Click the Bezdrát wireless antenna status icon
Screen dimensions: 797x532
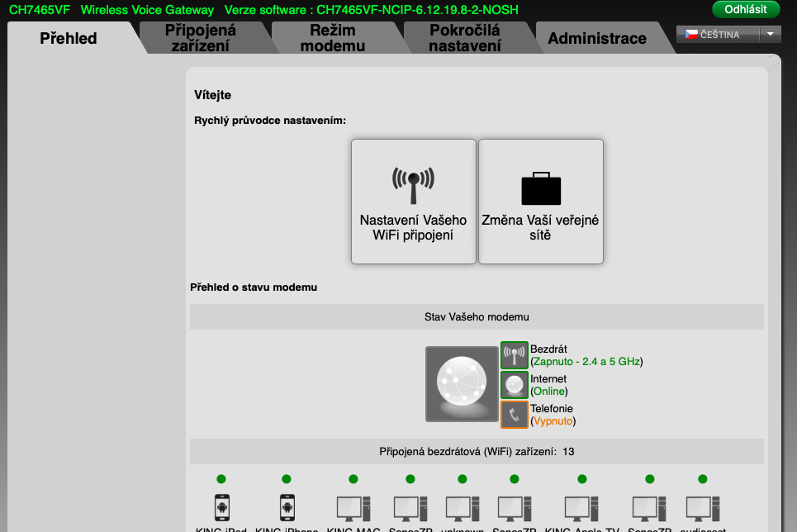pos(514,355)
